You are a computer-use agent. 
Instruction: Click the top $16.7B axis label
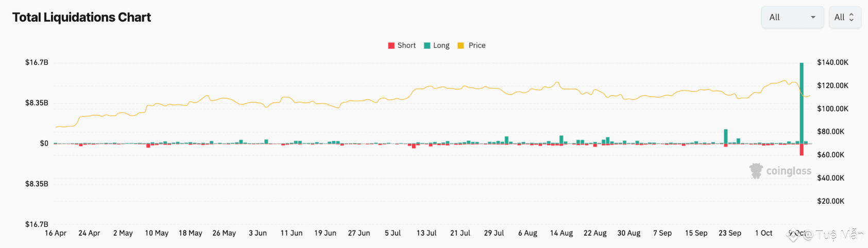click(37, 62)
